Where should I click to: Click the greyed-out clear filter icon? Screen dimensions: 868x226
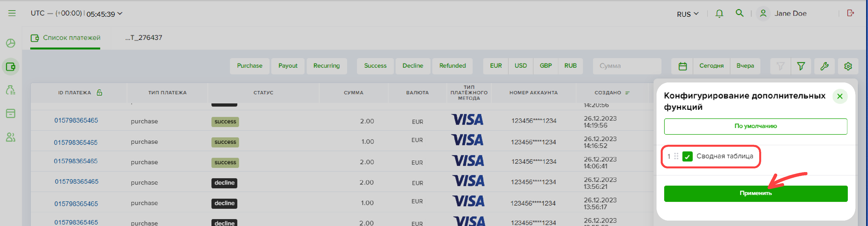(x=780, y=66)
